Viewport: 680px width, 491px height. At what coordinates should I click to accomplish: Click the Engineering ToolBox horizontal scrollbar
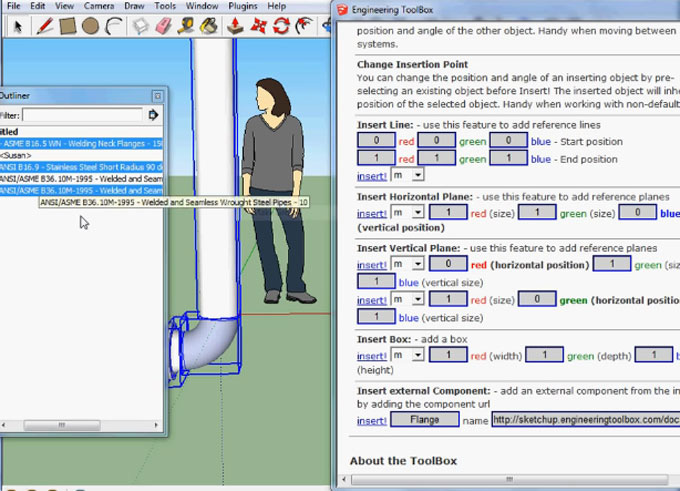pos(510,479)
